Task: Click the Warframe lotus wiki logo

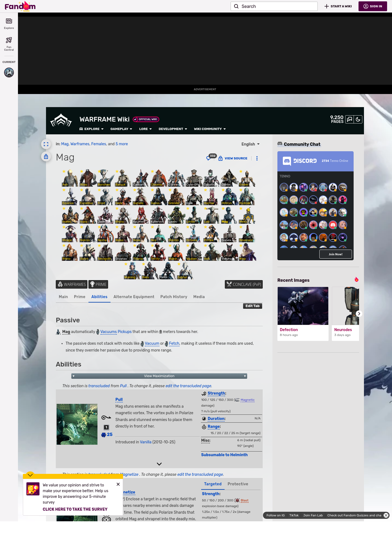Action: (61, 120)
